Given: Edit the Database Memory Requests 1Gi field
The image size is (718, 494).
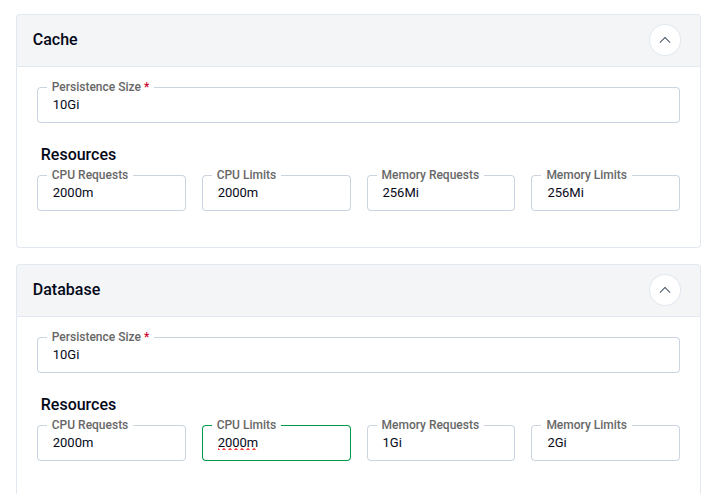Looking at the screenshot, I should (440, 443).
